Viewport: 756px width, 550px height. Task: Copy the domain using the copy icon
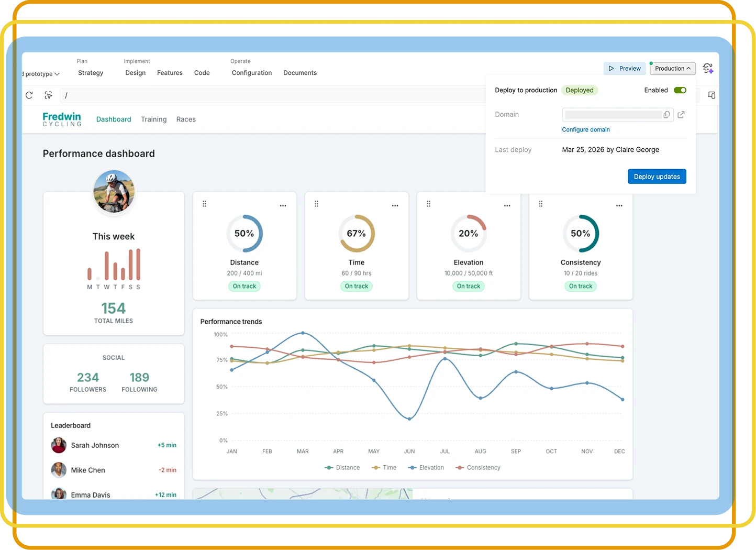(666, 115)
